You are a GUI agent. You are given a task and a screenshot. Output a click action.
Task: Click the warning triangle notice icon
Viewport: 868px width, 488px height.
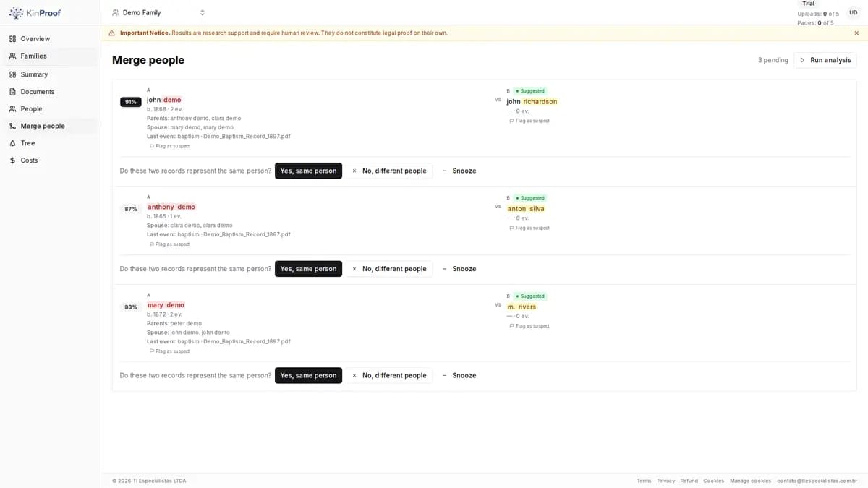(x=111, y=33)
